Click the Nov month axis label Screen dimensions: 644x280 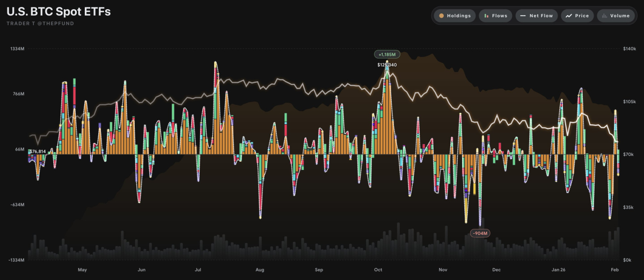443,269
